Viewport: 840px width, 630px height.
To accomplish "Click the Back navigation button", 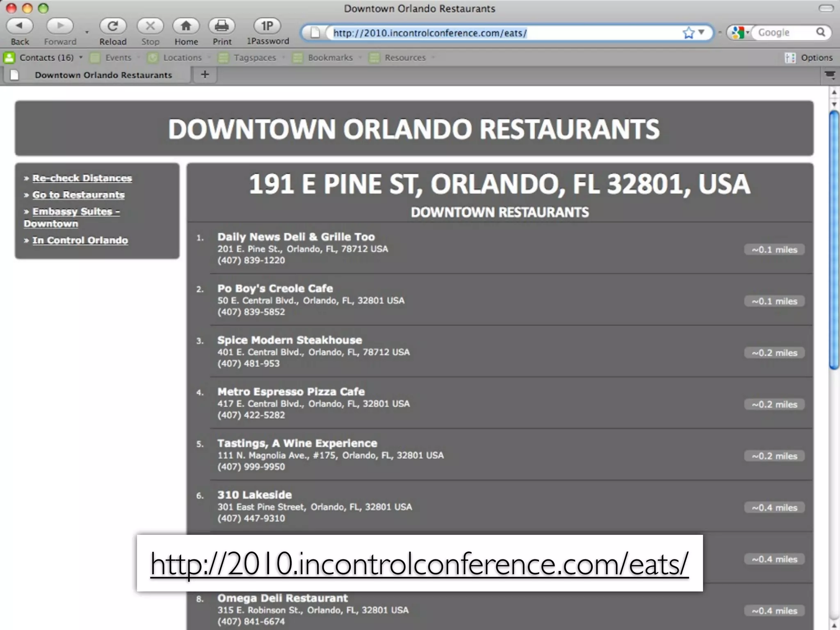I will 19,26.
